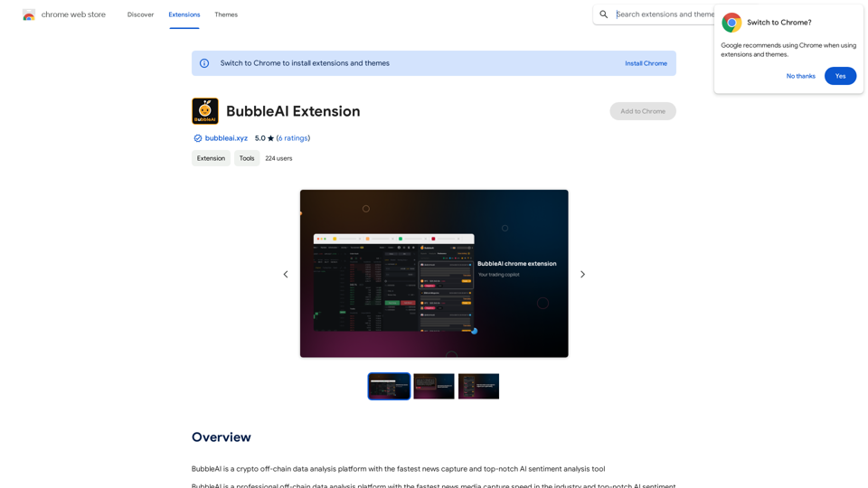Open the Extensions tab

(184, 14)
